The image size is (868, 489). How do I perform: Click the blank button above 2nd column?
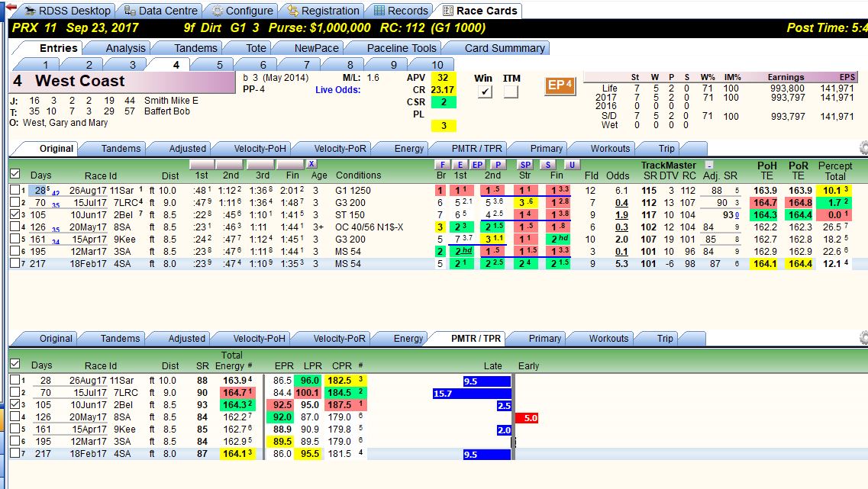point(229,164)
